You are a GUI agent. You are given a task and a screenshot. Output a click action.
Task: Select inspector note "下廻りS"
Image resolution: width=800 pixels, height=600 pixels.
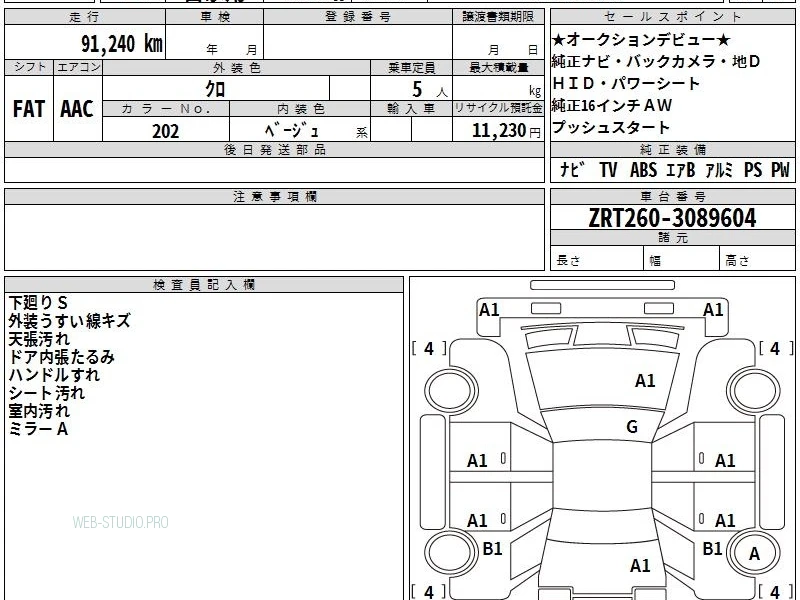pyautogui.click(x=38, y=303)
